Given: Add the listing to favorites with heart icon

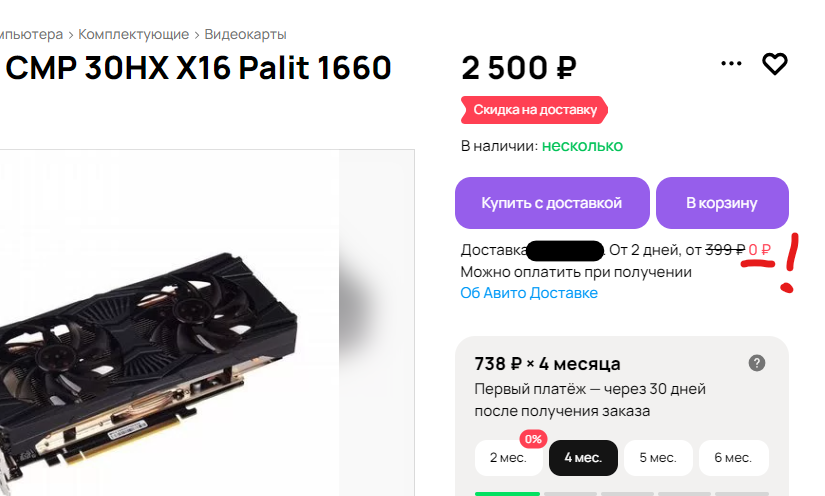Looking at the screenshot, I should tap(774, 64).
